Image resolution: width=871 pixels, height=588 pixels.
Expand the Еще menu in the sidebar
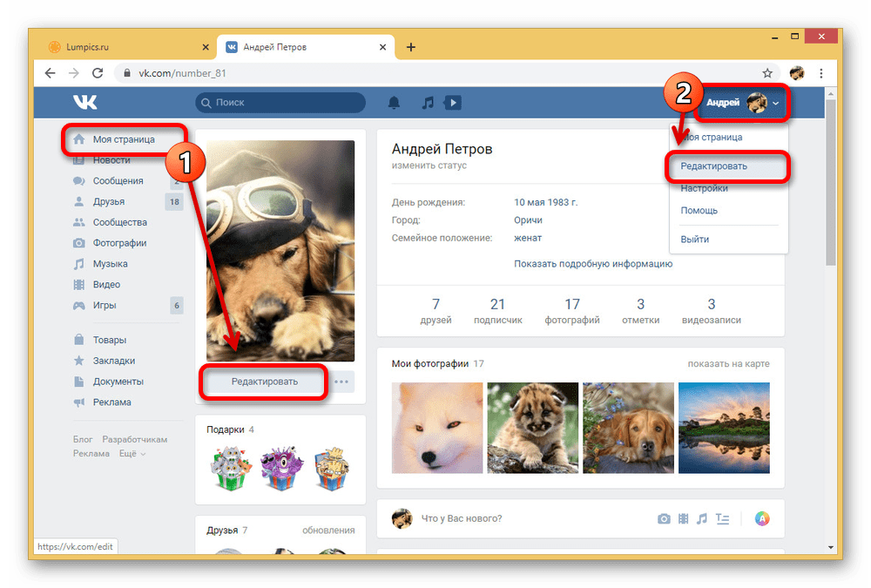(127, 453)
